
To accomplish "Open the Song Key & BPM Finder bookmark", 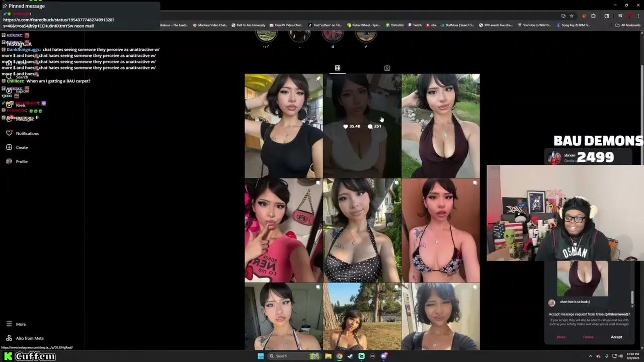I will tap(574, 25).
